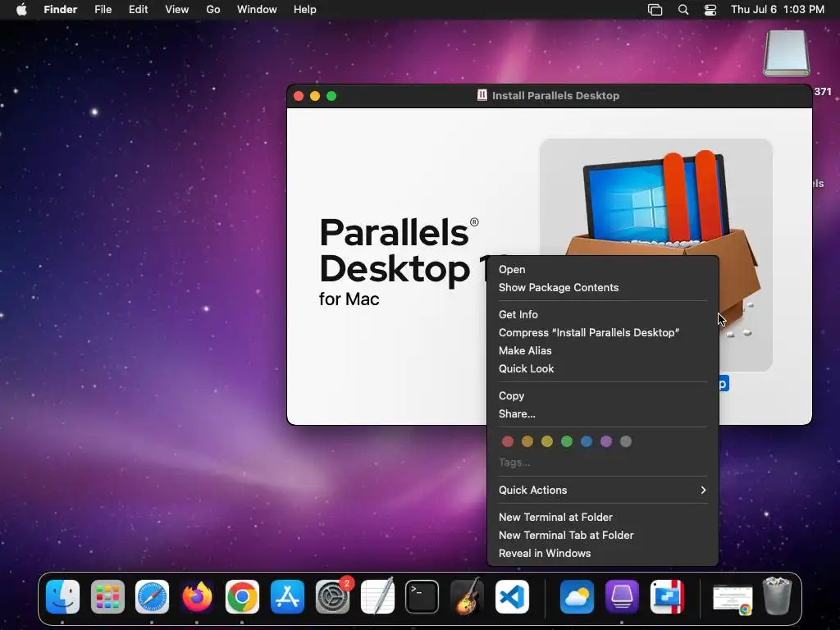This screenshot has width=840, height=630.
Task: Open Launchpad in the Dock
Action: coord(107,596)
